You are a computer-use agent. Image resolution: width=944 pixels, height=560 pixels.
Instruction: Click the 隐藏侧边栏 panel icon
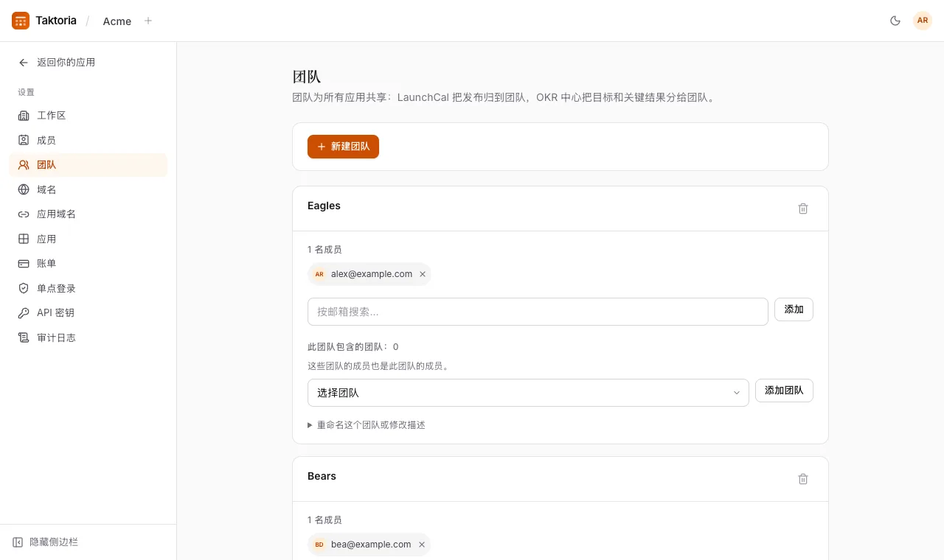coord(18,542)
